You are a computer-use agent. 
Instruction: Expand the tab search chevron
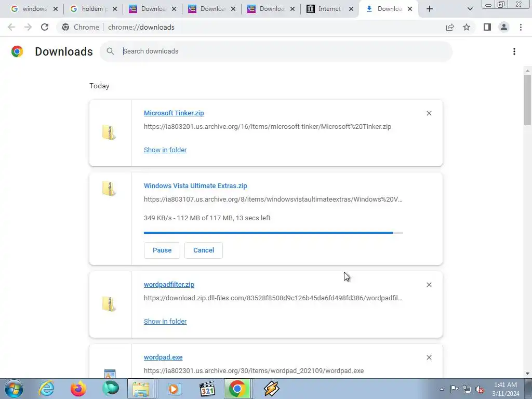pos(470,9)
